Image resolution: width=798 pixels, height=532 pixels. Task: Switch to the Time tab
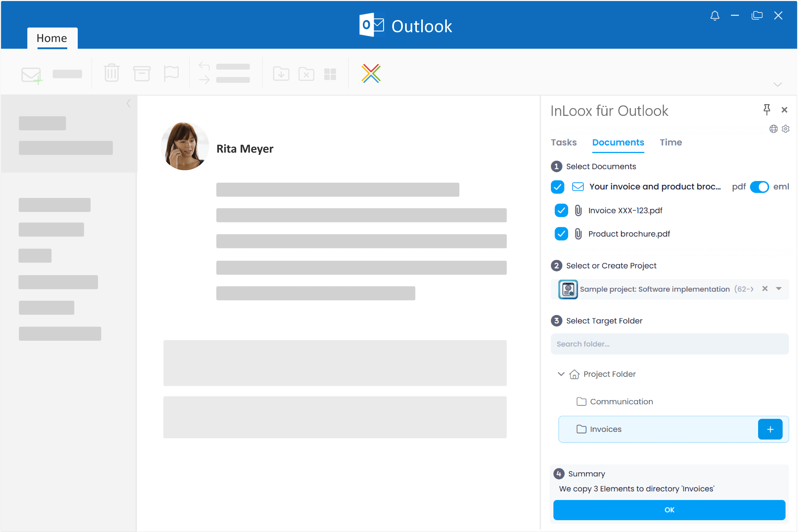[671, 143]
